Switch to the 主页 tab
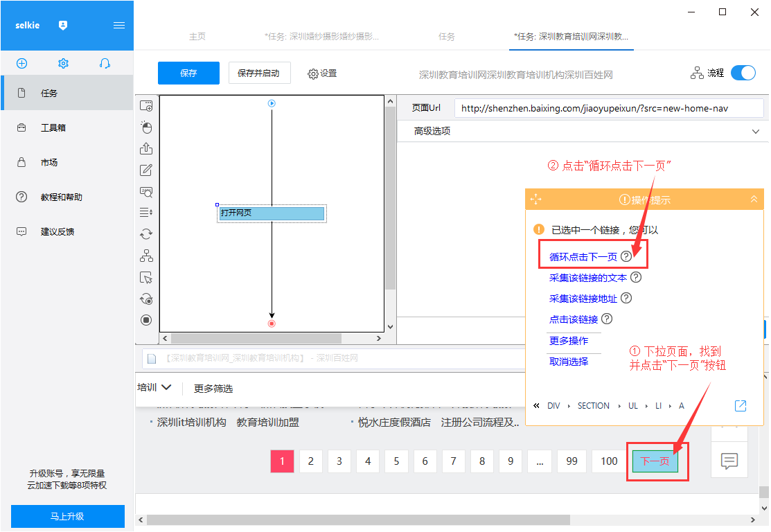The width and height of the screenshot is (771, 532). [197, 37]
